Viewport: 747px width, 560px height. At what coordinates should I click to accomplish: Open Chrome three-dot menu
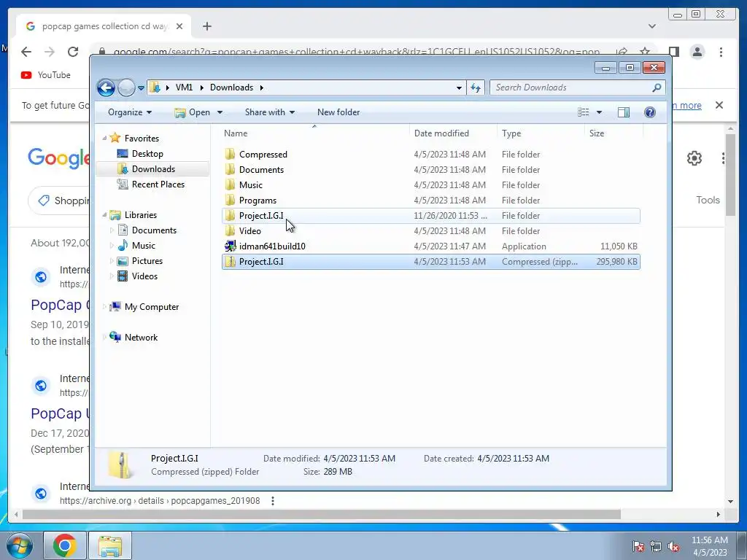[721, 52]
